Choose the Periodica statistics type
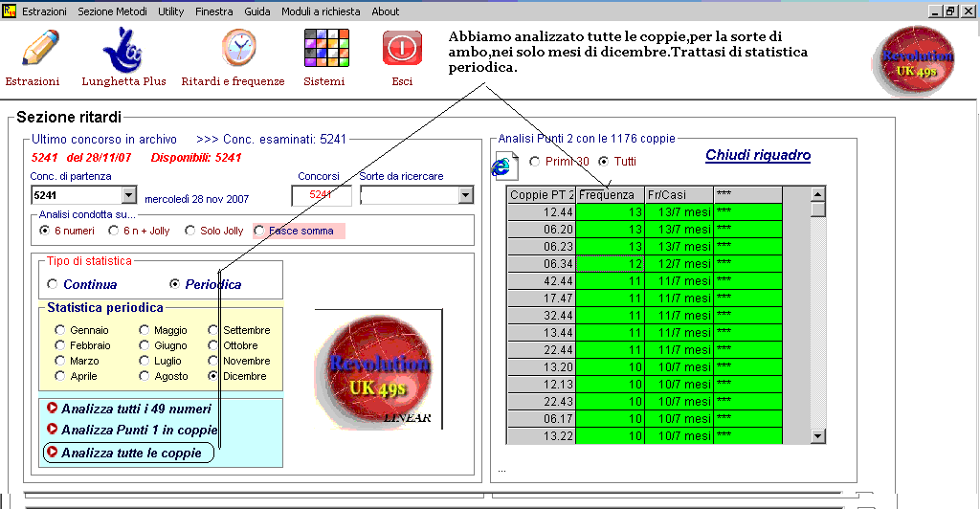The height and width of the screenshot is (509, 980). tap(174, 284)
